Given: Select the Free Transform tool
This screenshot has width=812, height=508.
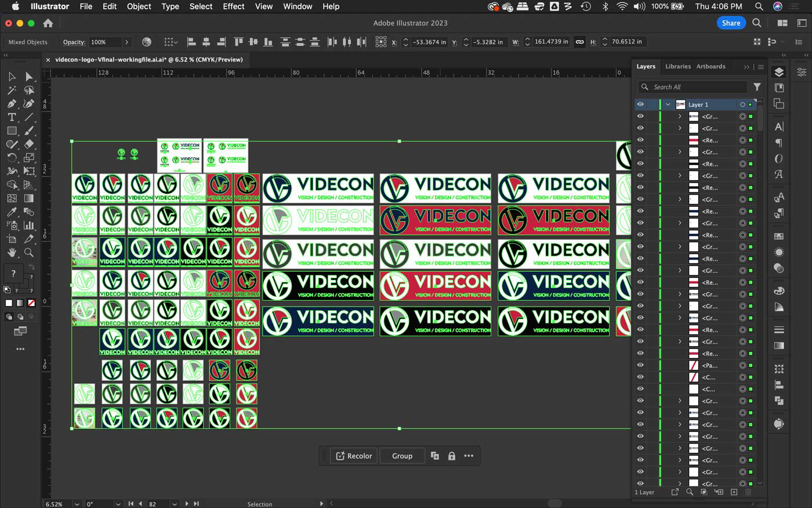Looking at the screenshot, I should click(x=29, y=171).
